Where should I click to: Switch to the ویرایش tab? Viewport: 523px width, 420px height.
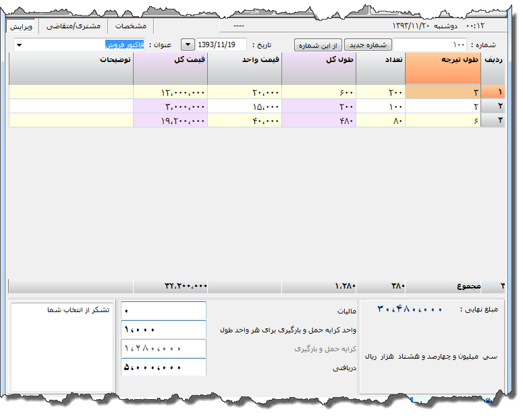[x=22, y=26]
